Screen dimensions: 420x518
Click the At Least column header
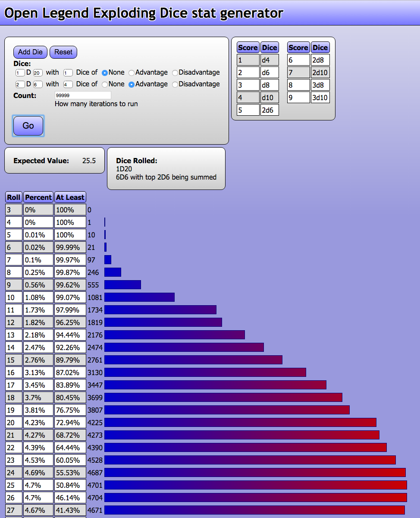tap(70, 197)
